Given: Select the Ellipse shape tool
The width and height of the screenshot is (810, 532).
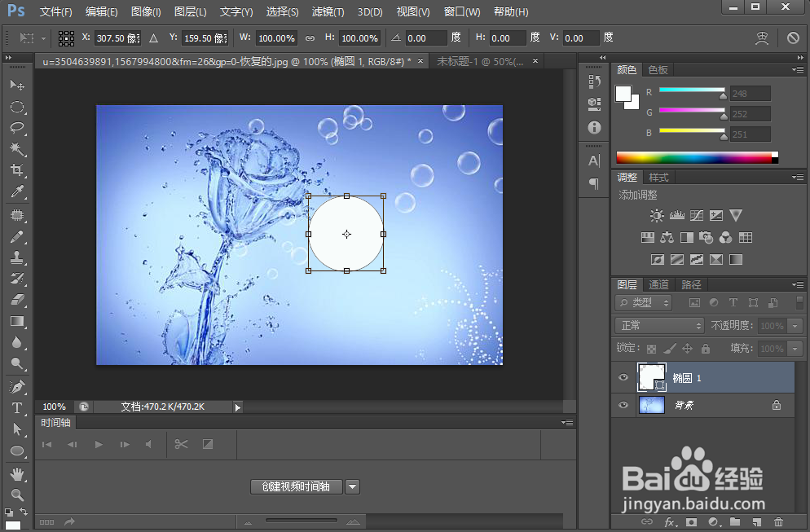Looking at the screenshot, I should (17, 451).
